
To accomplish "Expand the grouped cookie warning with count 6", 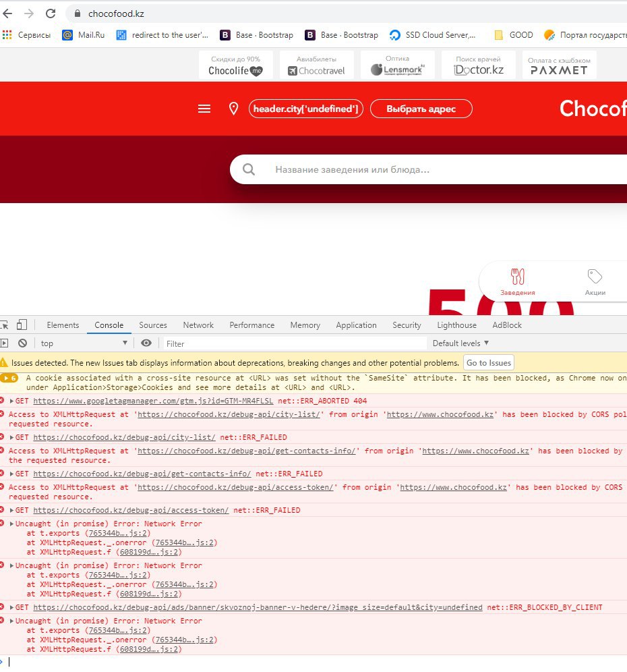I will coord(9,378).
